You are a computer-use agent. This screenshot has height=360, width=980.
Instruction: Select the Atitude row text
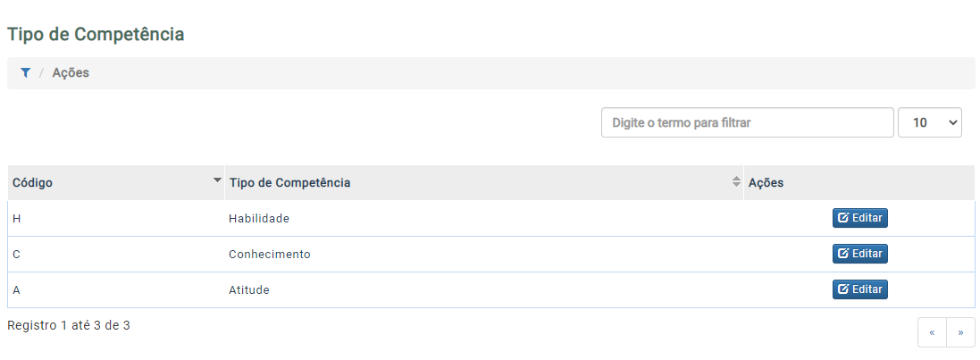(x=248, y=290)
